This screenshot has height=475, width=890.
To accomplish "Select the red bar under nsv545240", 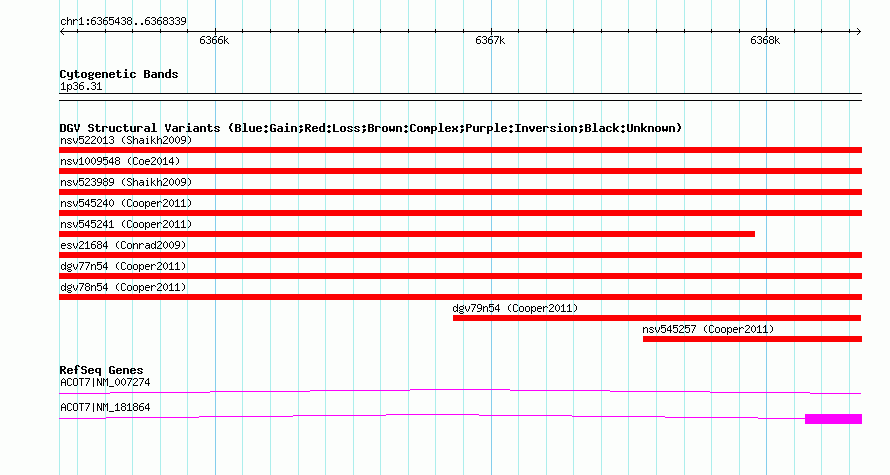I will 460,213.
